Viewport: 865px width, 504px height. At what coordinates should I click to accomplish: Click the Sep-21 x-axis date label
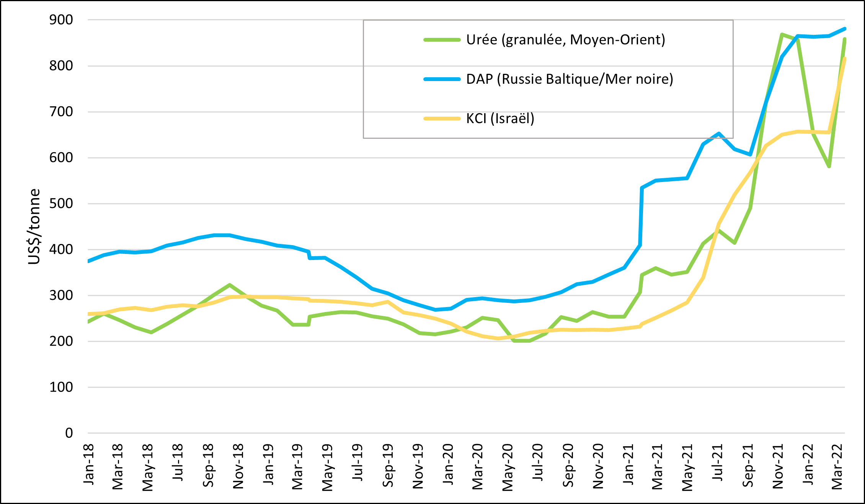coord(748,465)
